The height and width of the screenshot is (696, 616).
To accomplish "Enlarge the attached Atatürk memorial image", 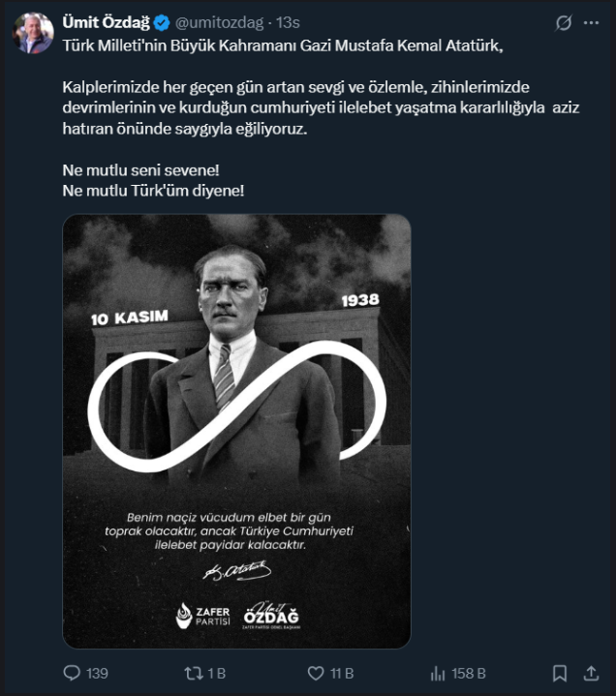I will pos(236,431).
